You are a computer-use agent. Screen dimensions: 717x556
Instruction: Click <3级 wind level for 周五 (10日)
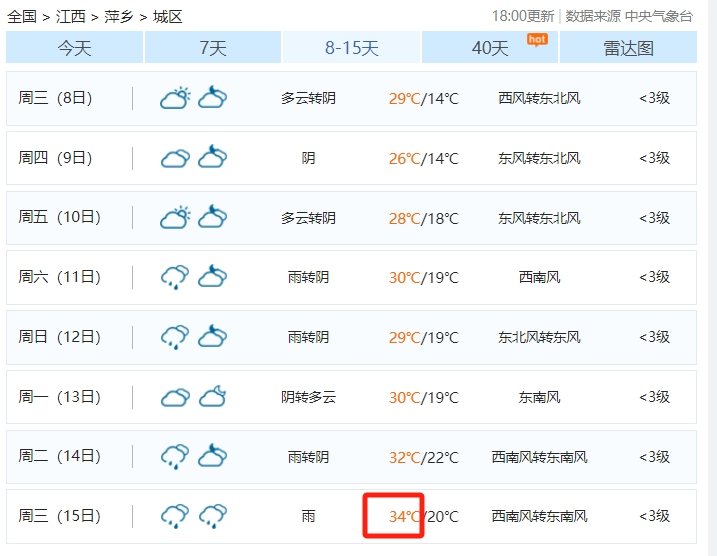654,218
